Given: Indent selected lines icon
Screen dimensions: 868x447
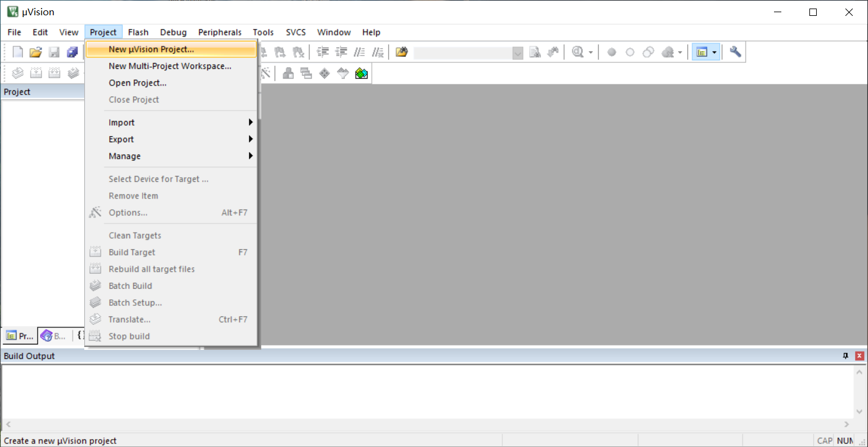Looking at the screenshot, I should coord(323,53).
